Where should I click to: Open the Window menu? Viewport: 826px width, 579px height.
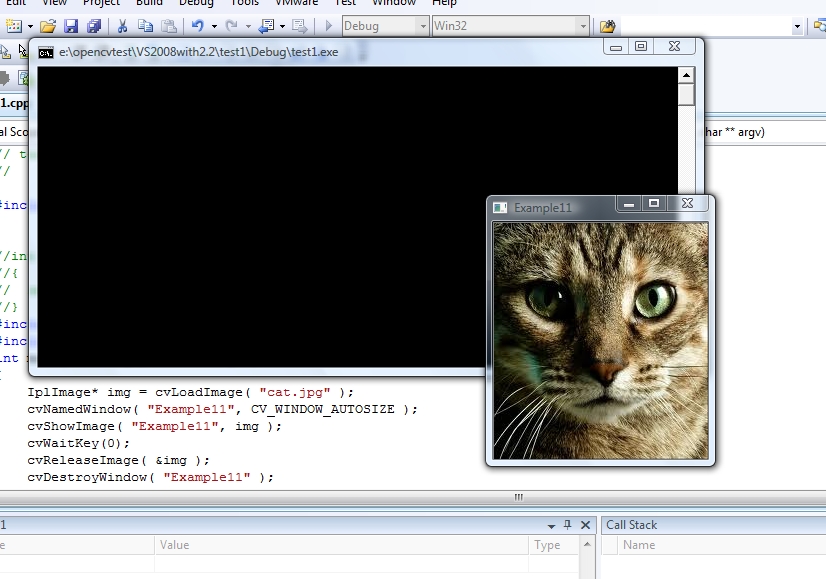394,3
